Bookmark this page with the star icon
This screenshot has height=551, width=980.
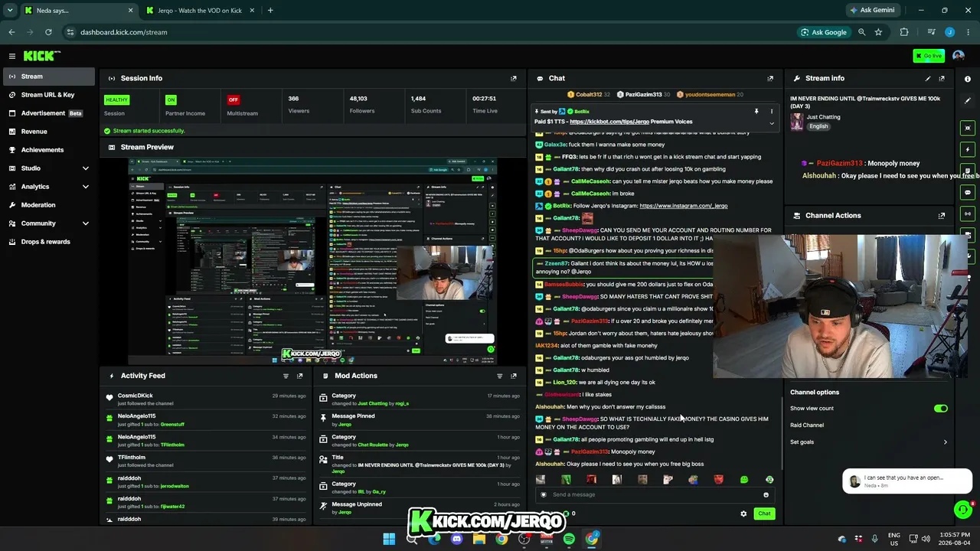[878, 32]
